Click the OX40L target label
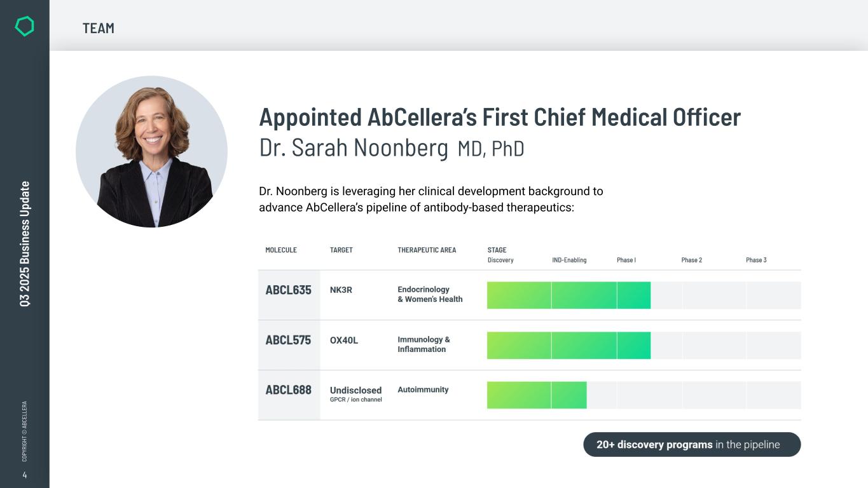Image resolution: width=868 pixels, height=488 pixels. pyautogui.click(x=343, y=340)
